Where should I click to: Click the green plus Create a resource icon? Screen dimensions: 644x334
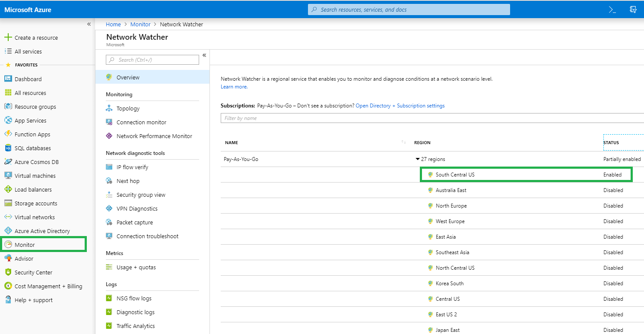pos(8,38)
